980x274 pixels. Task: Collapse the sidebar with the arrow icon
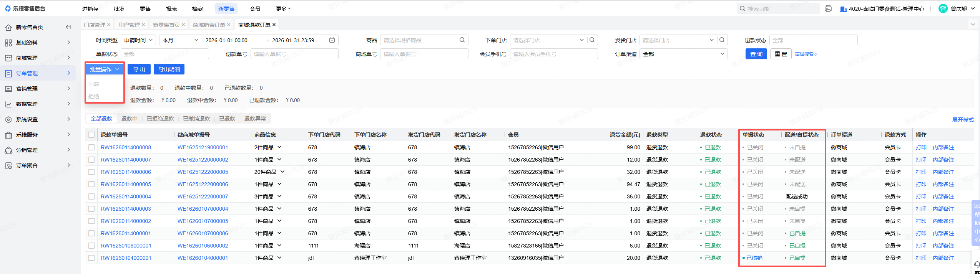coord(68,27)
